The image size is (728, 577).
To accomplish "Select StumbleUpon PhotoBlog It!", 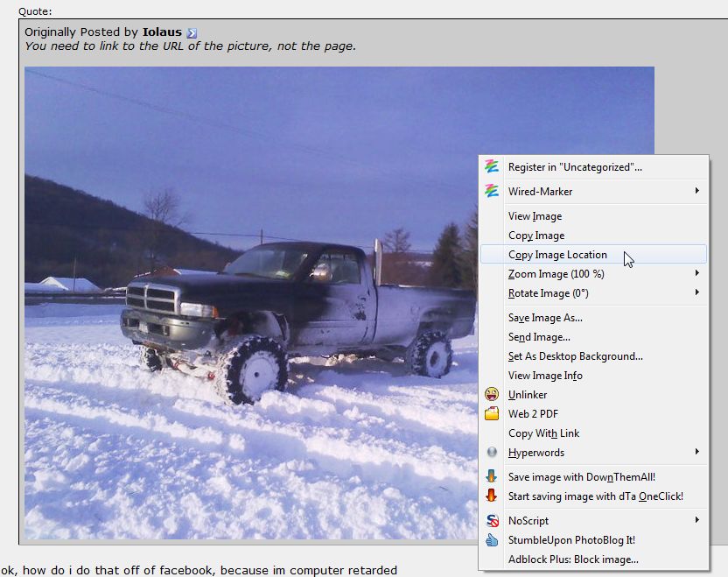I will coord(593,540).
